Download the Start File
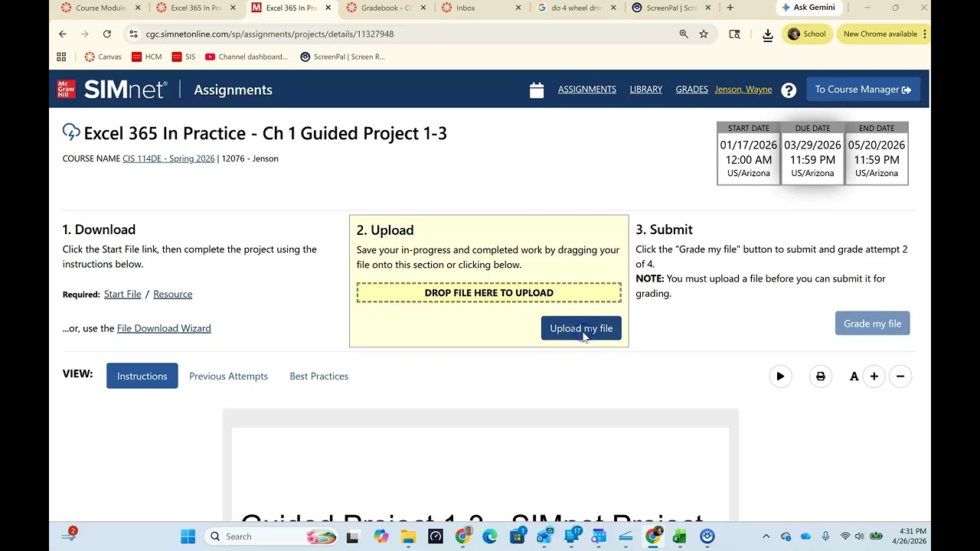 122,294
